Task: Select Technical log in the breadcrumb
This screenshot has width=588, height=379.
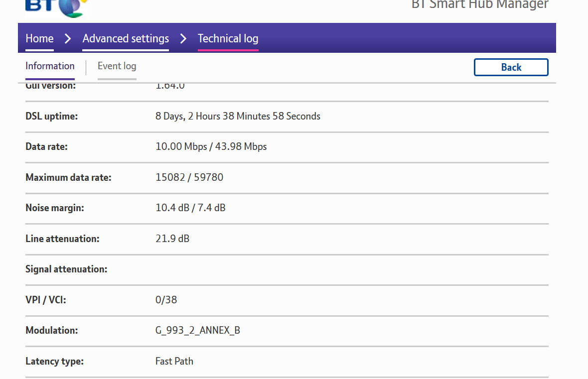Action: 228,39
